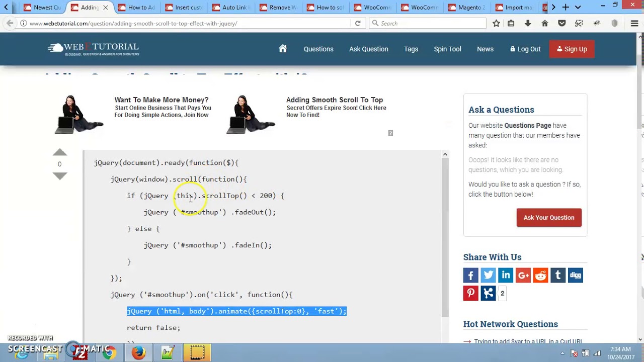
Task: Click the Log Out link
Action: coord(525,49)
